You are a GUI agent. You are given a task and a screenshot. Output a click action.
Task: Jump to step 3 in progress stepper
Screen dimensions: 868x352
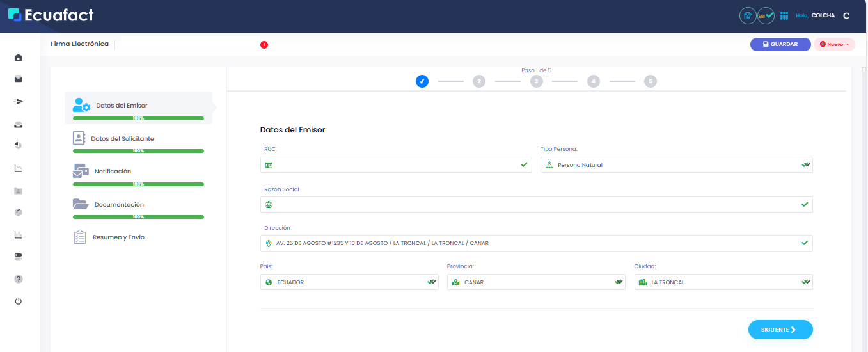(536, 81)
